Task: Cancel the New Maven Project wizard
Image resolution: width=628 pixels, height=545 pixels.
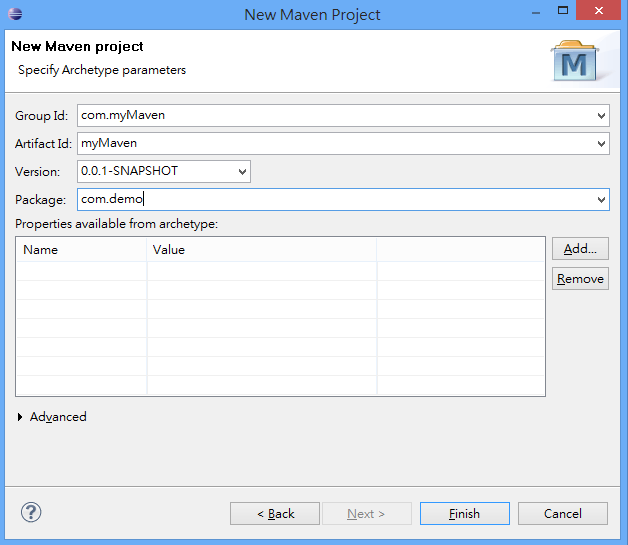Action: point(562,514)
